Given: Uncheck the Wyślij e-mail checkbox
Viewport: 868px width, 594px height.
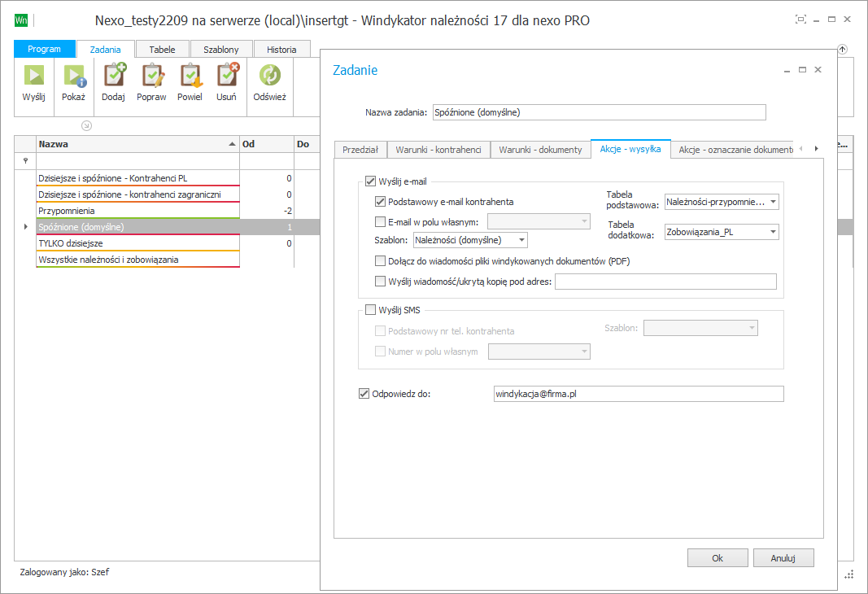Looking at the screenshot, I should (x=370, y=181).
